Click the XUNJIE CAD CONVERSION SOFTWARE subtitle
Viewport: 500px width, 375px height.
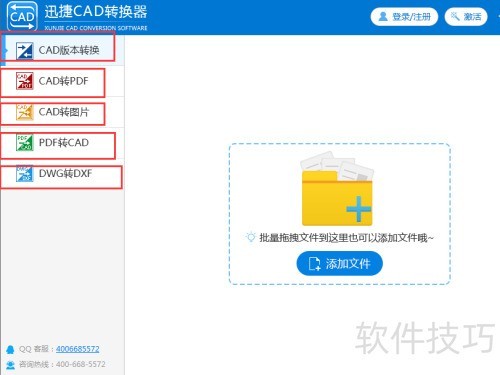coord(96,28)
